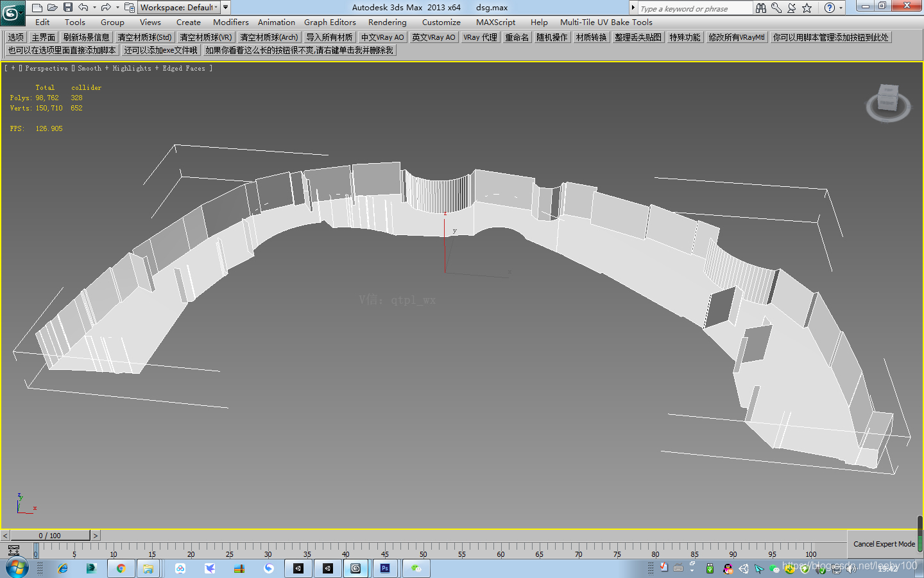Open Communication Center satellite icon
Viewport: 924px width, 578px height.
pos(792,8)
